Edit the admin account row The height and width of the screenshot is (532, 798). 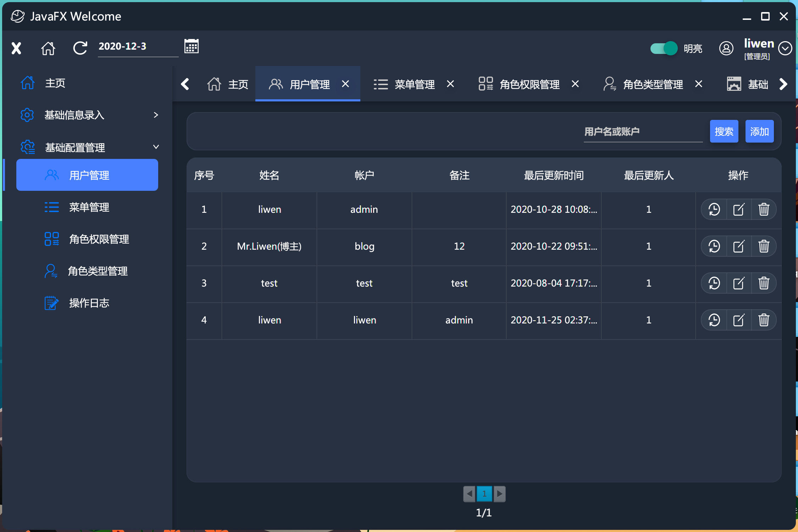pyautogui.click(x=739, y=209)
